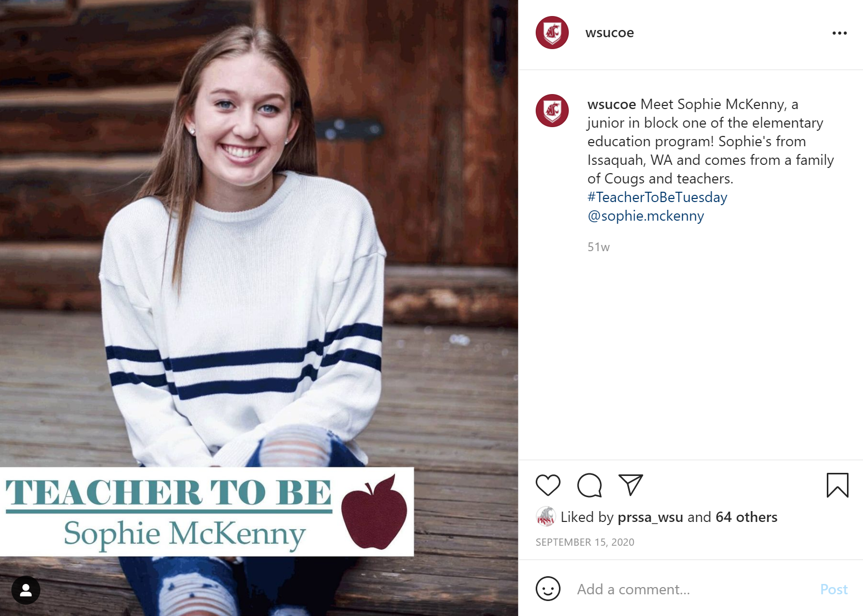Share post via paper plane icon
Screen dimensions: 863x616
click(x=631, y=485)
